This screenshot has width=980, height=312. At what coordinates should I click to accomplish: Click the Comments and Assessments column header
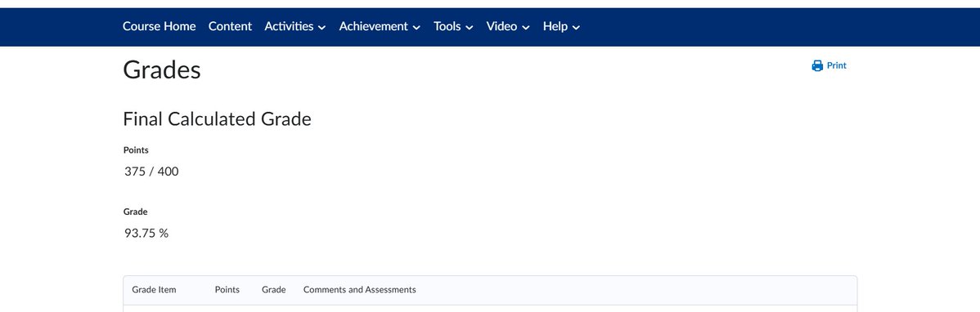click(359, 289)
